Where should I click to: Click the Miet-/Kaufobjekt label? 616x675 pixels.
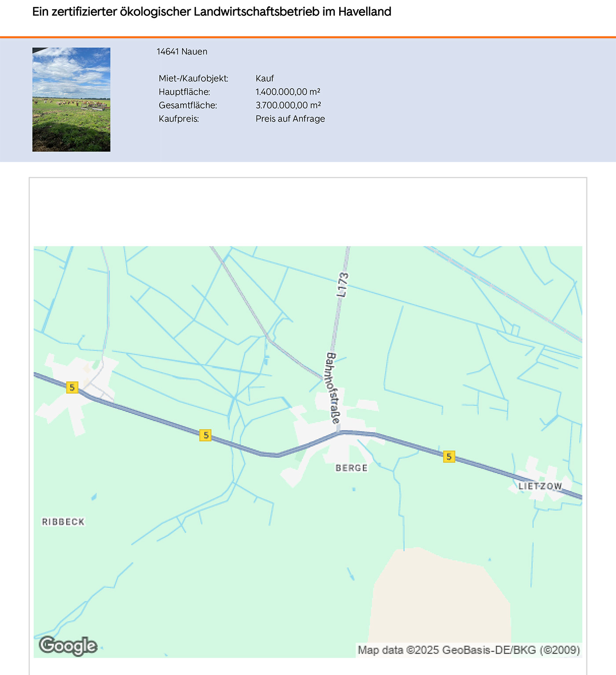(x=194, y=78)
